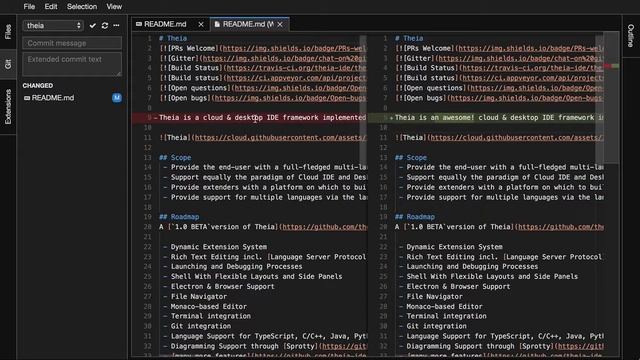Open the travis-ci Build Status link in left pane
The width and height of the screenshot is (640, 360).
(295, 68)
